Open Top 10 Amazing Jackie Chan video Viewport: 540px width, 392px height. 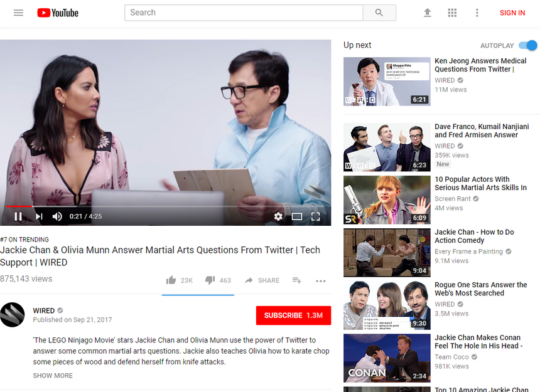pyautogui.click(x=481, y=389)
